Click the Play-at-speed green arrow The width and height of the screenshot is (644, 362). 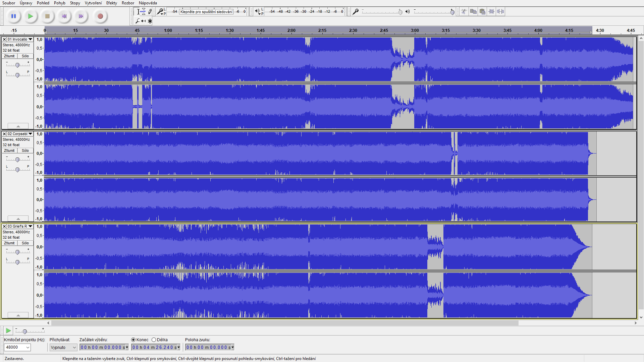tap(8, 331)
